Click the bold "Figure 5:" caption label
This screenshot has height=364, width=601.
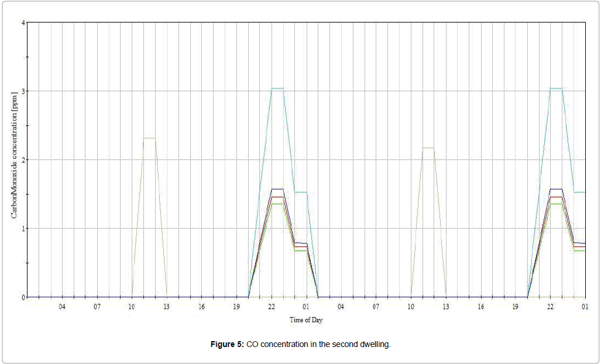point(227,345)
